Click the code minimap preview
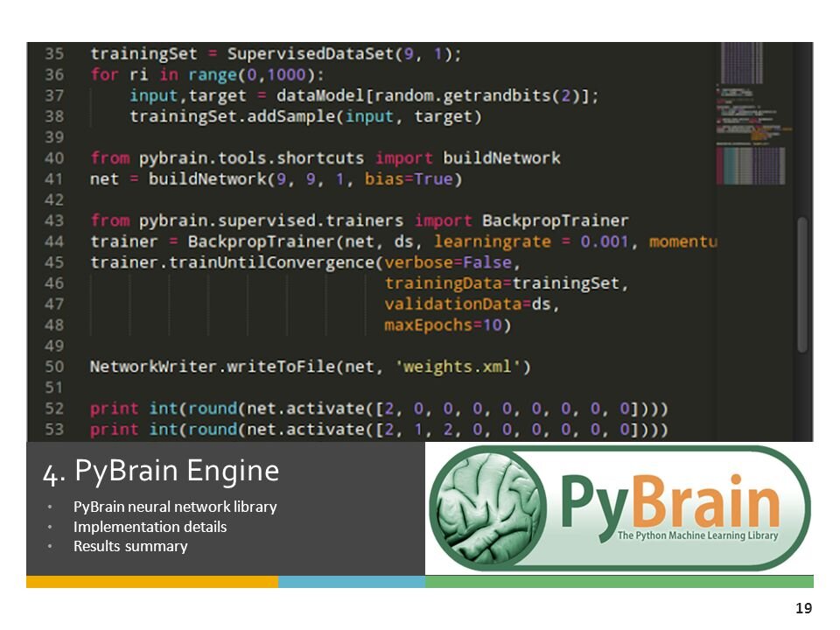The height and width of the screenshot is (630, 840). click(753, 114)
